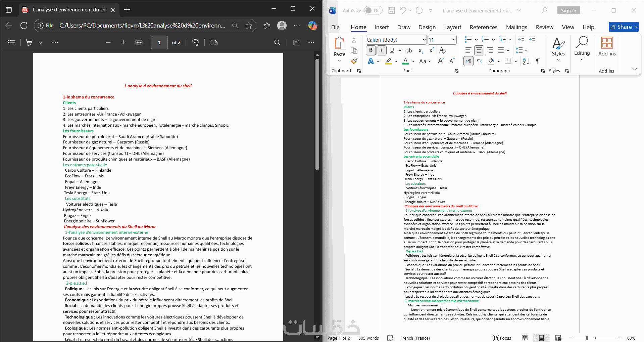The width and height of the screenshot is (644, 342).
Task: Open the References tab in Word
Action: point(483,27)
